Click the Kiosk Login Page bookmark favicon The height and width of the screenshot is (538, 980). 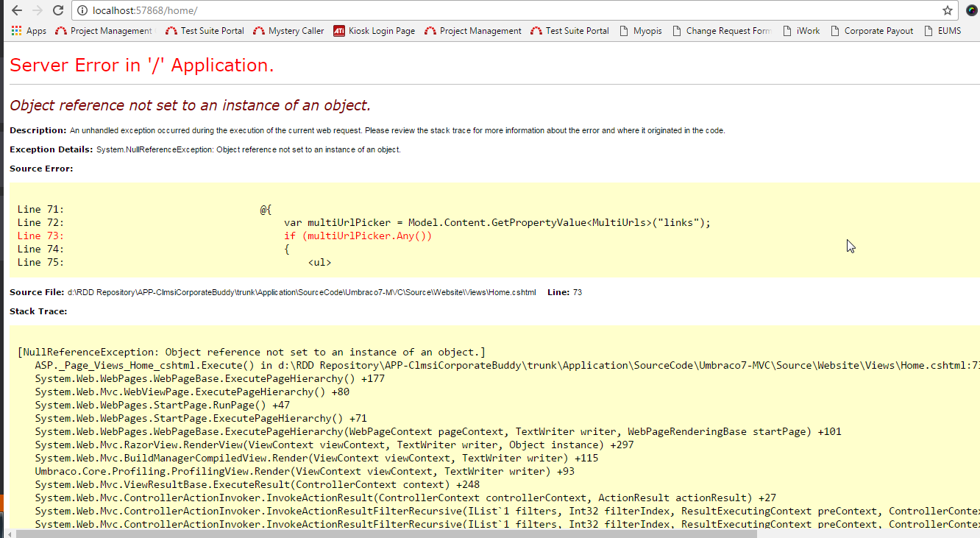pyautogui.click(x=339, y=31)
